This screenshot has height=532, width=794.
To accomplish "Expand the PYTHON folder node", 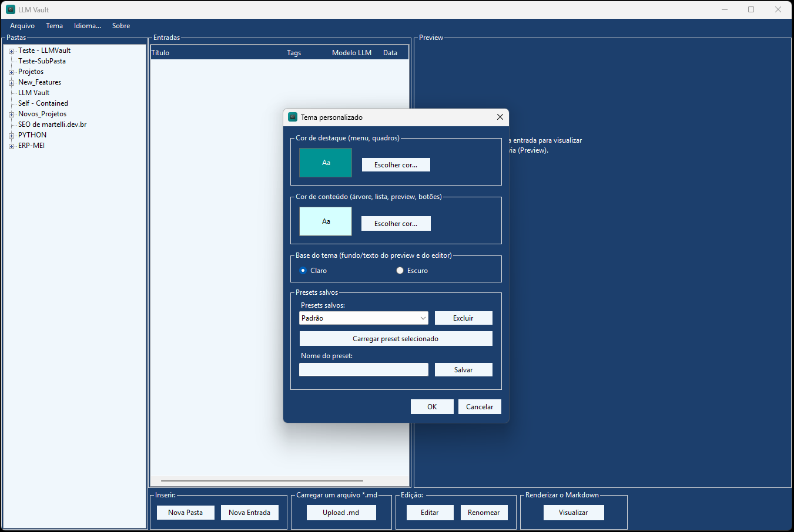I will point(11,136).
